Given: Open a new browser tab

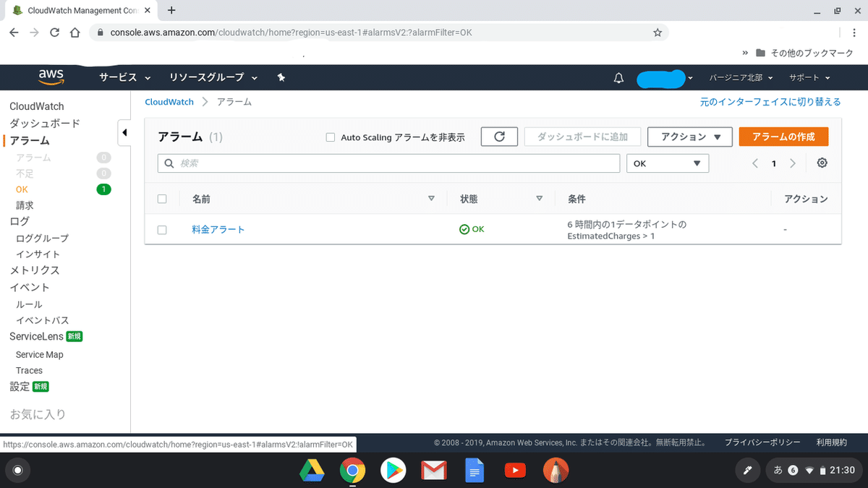Looking at the screenshot, I should click(171, 11).
